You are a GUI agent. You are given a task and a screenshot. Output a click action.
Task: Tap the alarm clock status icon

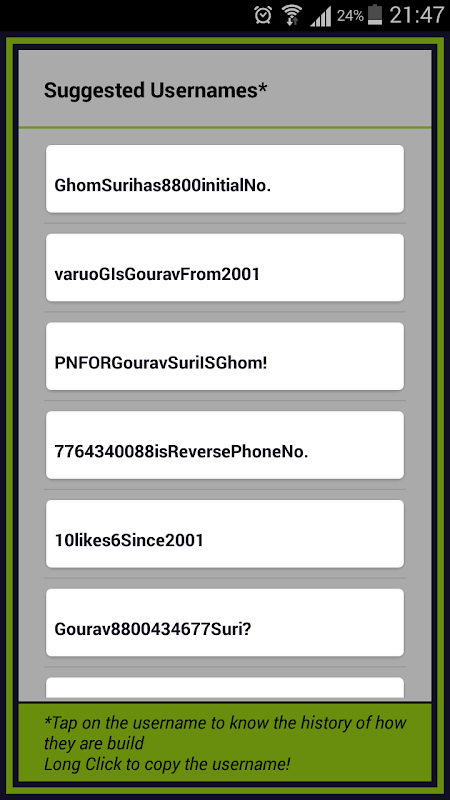click(x=263, y=15)
